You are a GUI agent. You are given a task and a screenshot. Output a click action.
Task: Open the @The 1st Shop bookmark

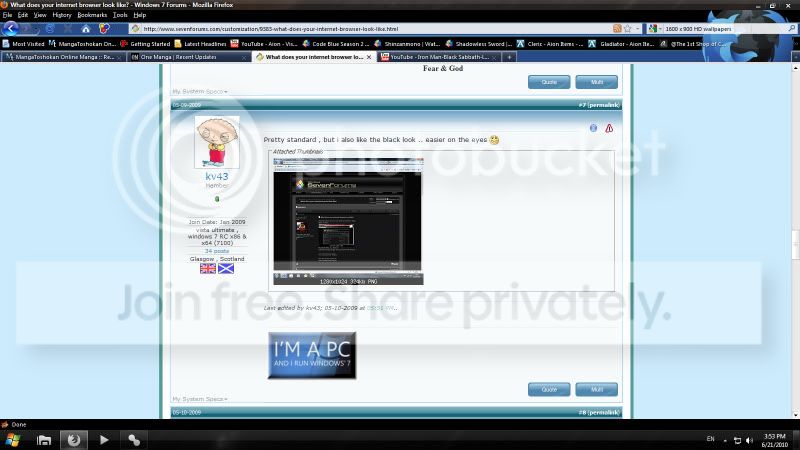point(693,44)
